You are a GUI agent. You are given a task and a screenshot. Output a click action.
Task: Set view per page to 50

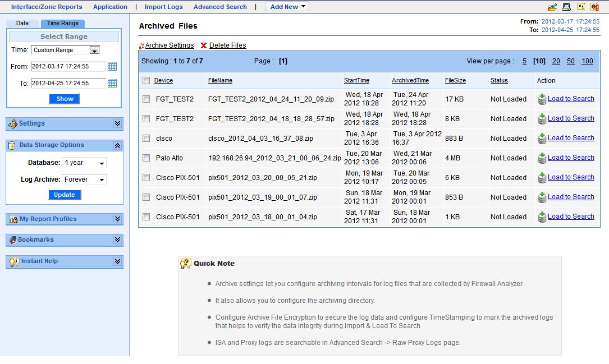570,61
